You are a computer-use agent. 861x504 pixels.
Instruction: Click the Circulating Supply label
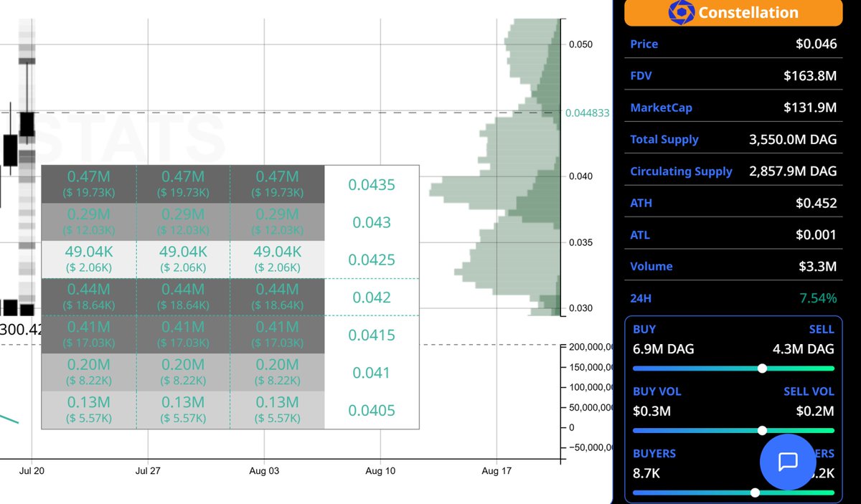click(681, 171)
